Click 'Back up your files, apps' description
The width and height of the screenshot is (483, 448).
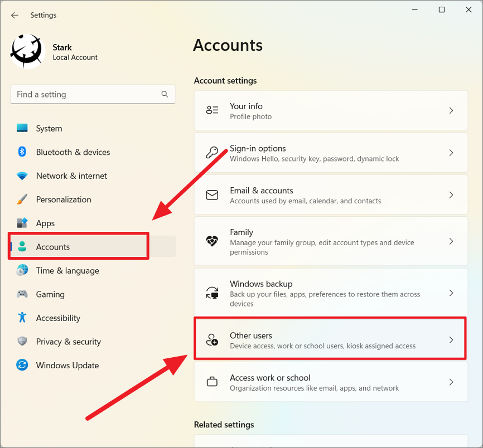tap(325, 299)
